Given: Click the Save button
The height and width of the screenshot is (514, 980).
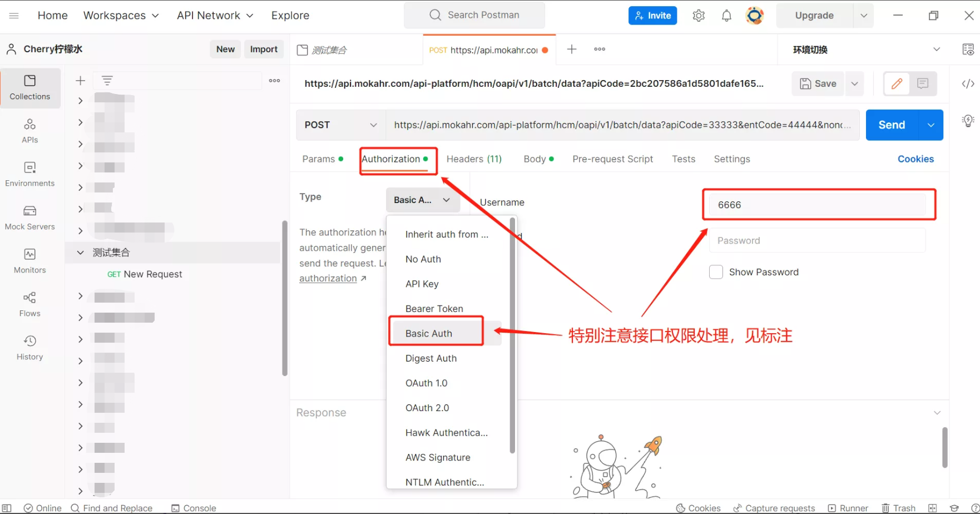Looking at the screenshot, I should point(818,83).
